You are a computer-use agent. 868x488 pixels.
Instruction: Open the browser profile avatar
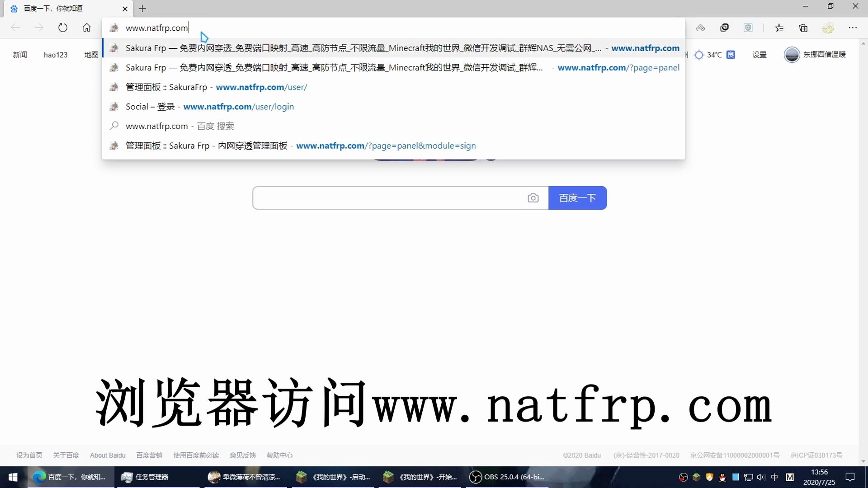pos(828,28)
